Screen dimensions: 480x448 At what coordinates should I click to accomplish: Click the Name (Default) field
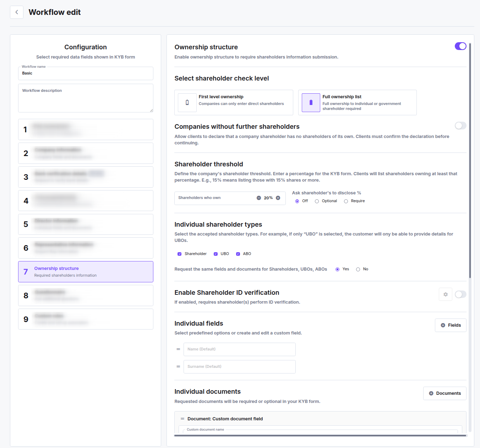tap(240, 349)
